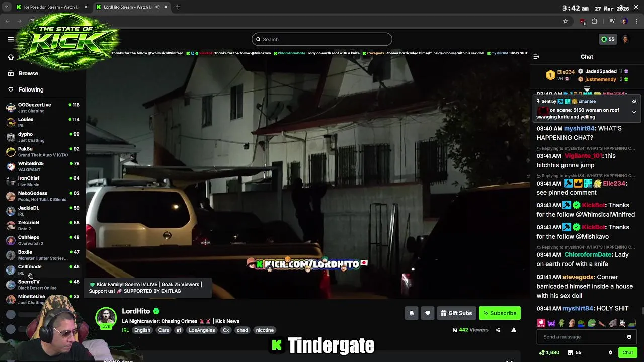Image resolution: width=644 pixels, height=362 pixels.
Task: Mute the LordHito tab audio icon
Action: coord(157,7)
